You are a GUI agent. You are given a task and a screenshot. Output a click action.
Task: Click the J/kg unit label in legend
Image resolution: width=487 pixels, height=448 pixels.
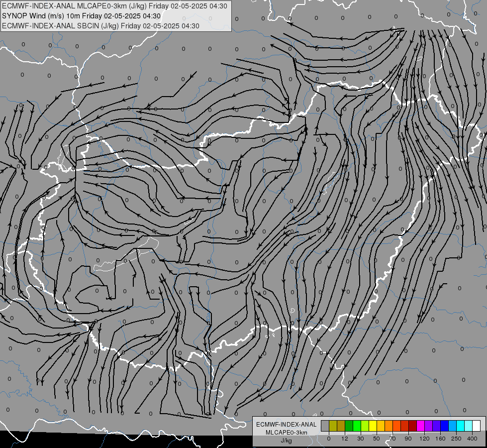coord(286,440)
